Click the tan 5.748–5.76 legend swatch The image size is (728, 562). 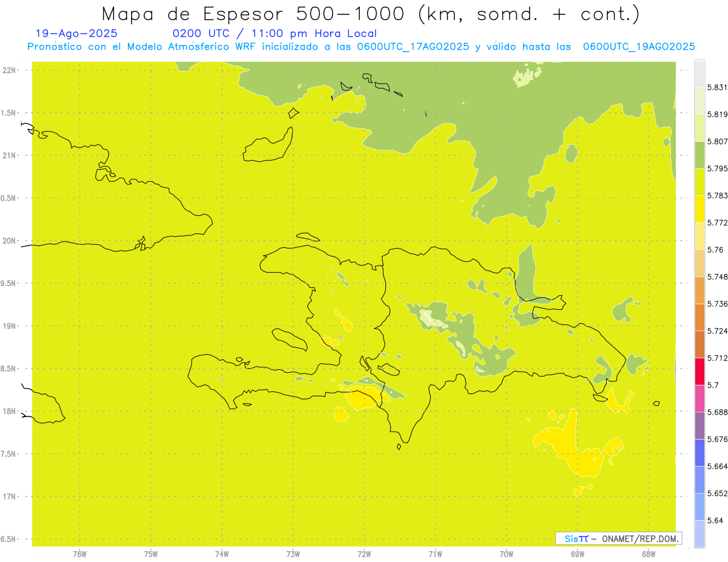[x=699, y=263]
